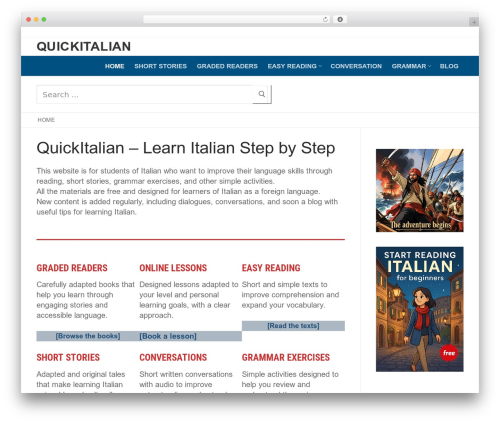This screenshot has width=500, height=423.
Task: Click the GRAMMAR EXERCISES section heading
Action: [x=286, y=357]
